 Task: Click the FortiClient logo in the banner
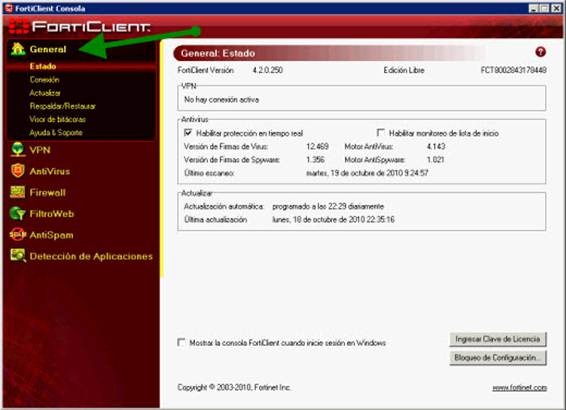tap(80, 26)
